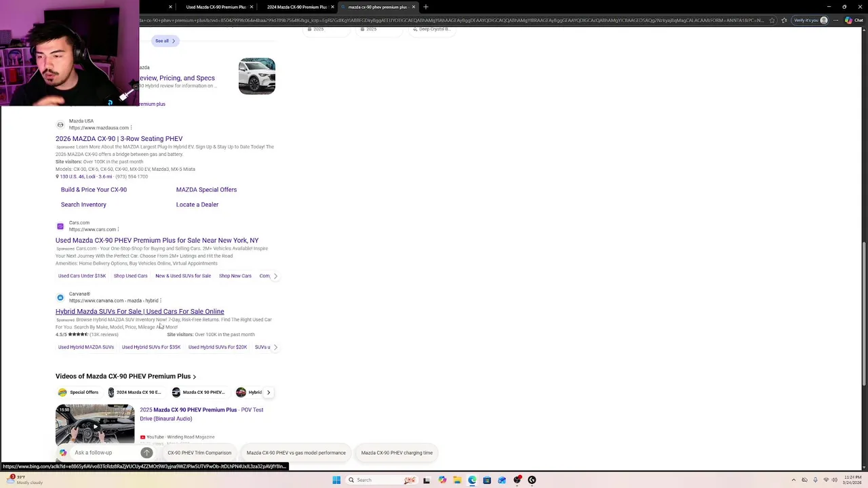This screenshot has height=488, width=868.
Task: Click the Search Inventory link
Action: (x=83, y=205)
